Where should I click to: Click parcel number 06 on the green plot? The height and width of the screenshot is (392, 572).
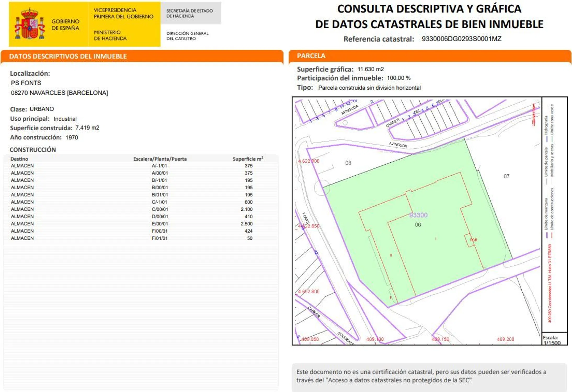(x=418, y=225)
